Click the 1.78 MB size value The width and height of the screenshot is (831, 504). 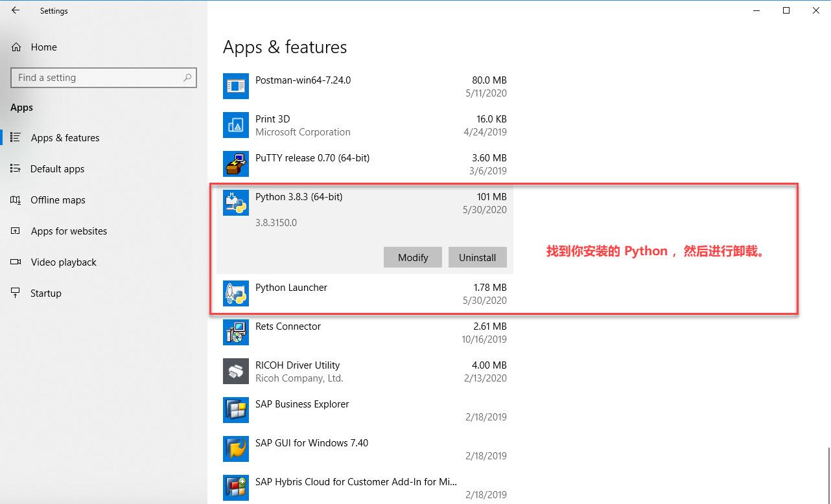click(490, 288)
